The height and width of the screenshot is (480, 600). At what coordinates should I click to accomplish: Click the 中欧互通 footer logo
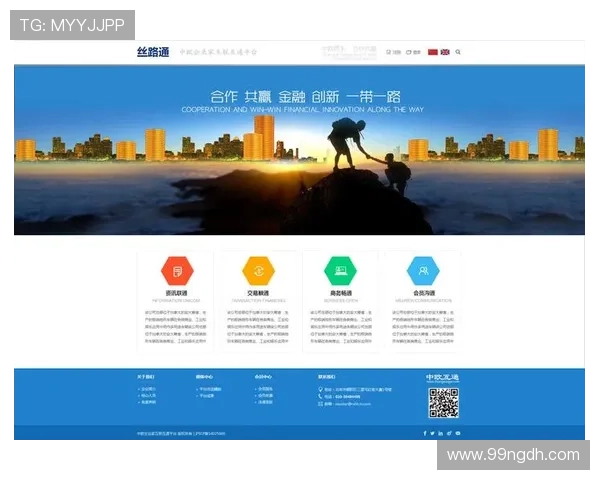441,377
